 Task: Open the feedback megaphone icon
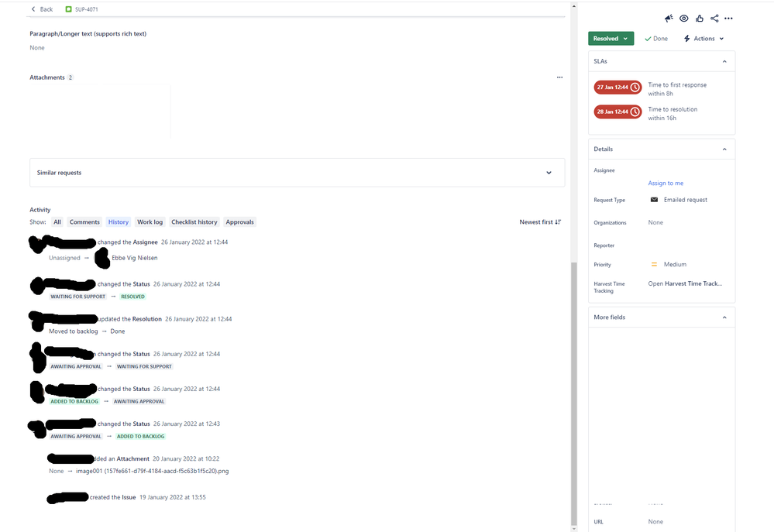pyautogui.click(x=668, y=18)
